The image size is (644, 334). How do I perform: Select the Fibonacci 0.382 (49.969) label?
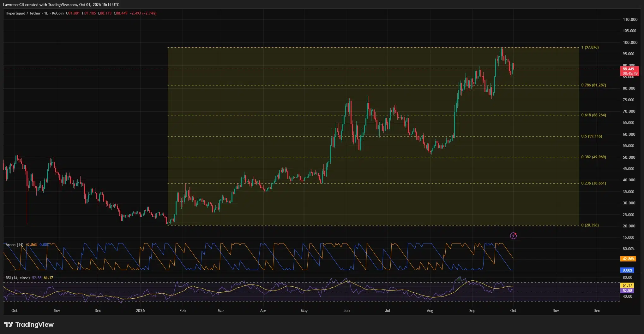[593, 157]
